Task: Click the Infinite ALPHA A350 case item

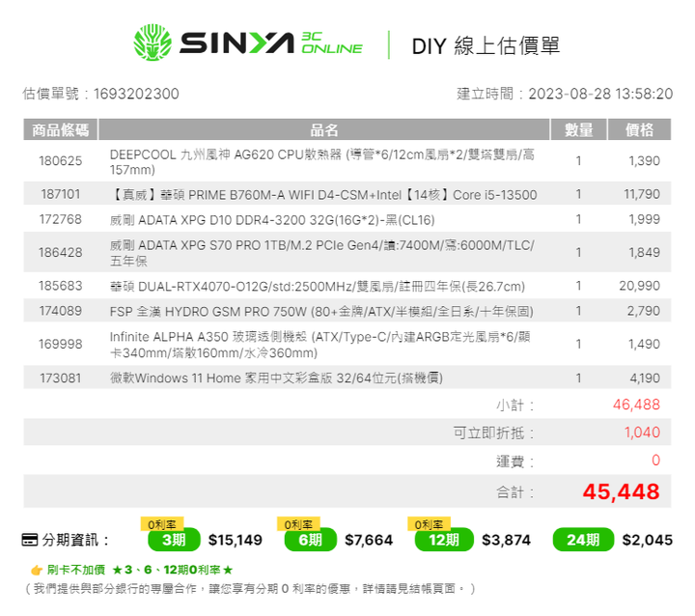Action: pyautogui.click(x=320, y=345)
